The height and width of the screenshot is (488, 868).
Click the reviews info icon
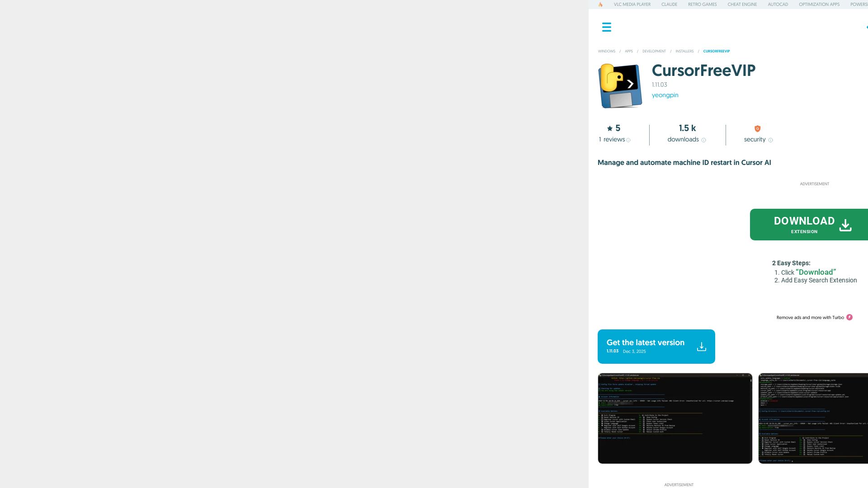[628, 140]
